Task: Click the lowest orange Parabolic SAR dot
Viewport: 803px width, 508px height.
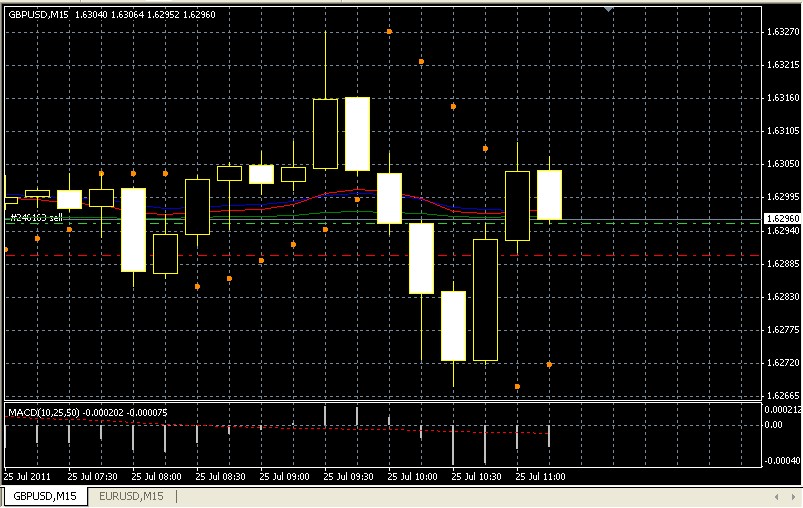Action: (517, 386)
